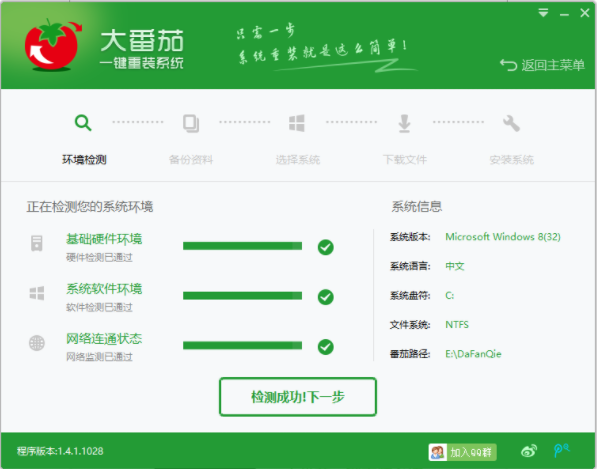Click the E:\DaFanQie path value
Viewport: 597px width, 469px height.
[x=473, y=354]
